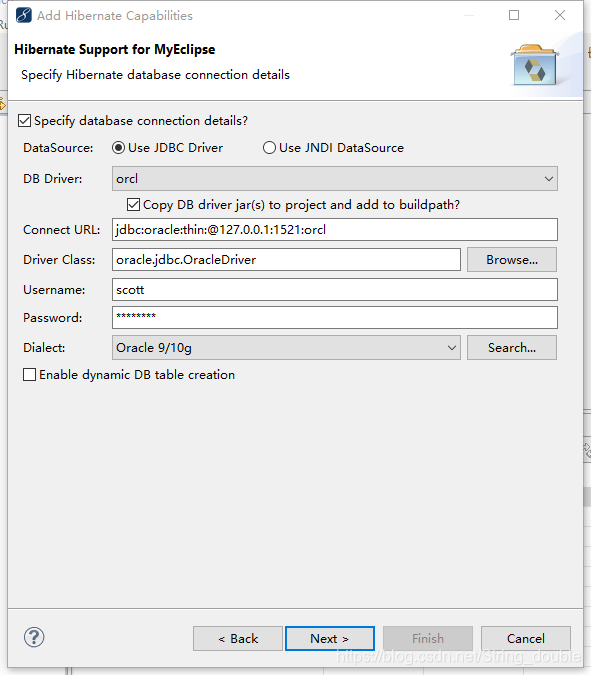Open the help question mark icon
Image resolution: width=591 pixels, height=675 pixels.
click(x=34, y=637)
